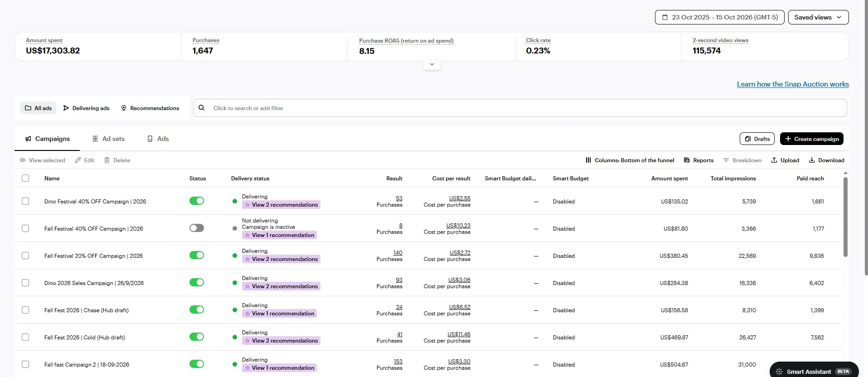The height and width of the screenshot is (377, 868).
Task: Click the Drafts button
Action: (x=757, y=139)
